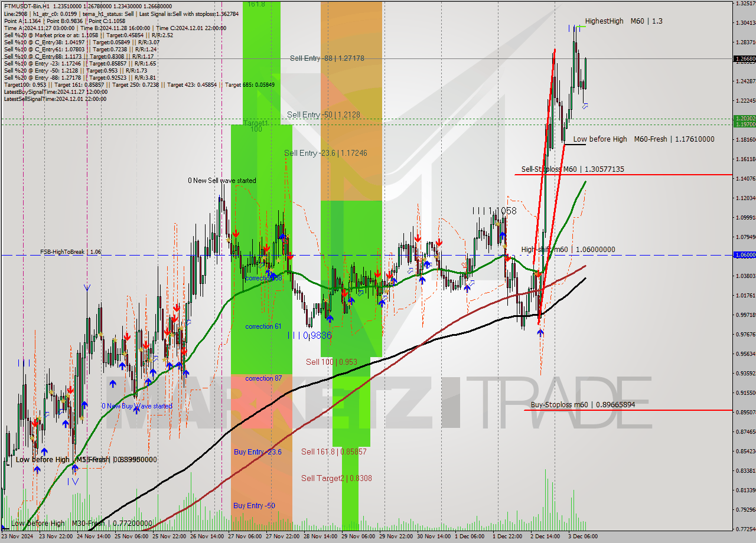Click the green 1.1970 price tag on axis
756x543 pixels.
744,125
